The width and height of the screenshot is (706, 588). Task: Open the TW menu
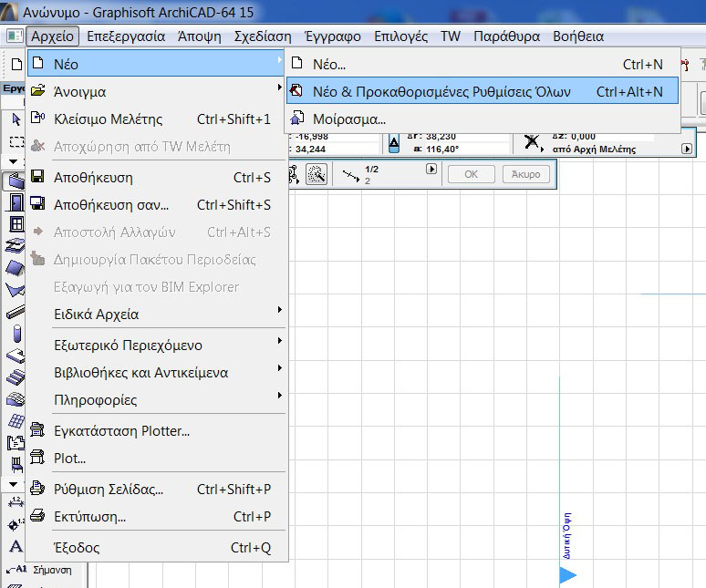pyautogui.click(x=451, y=36)
